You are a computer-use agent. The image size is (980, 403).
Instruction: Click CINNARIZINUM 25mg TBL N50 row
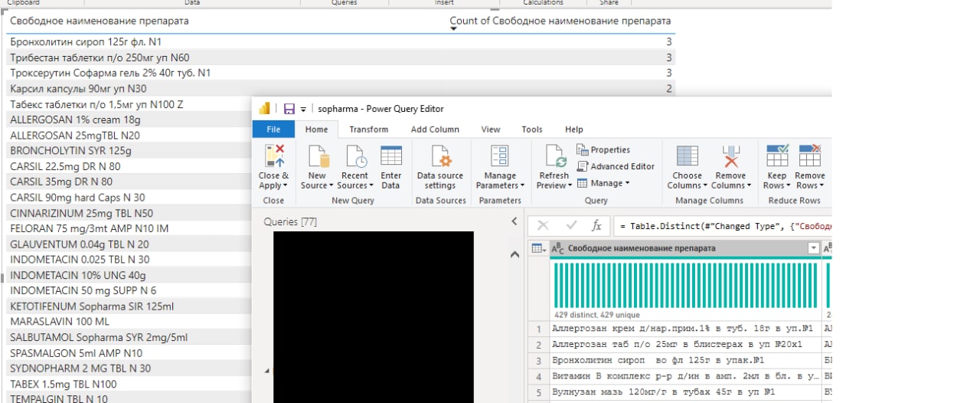130,213
